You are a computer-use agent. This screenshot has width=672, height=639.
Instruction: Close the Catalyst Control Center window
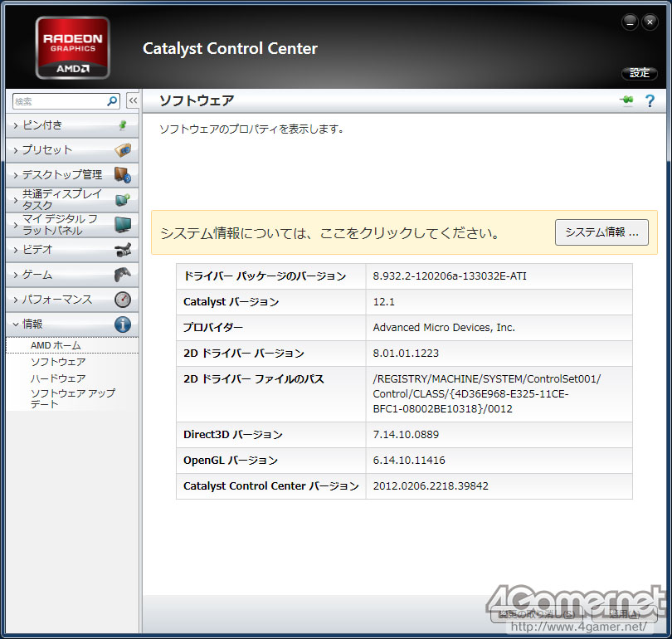(650, 22)
